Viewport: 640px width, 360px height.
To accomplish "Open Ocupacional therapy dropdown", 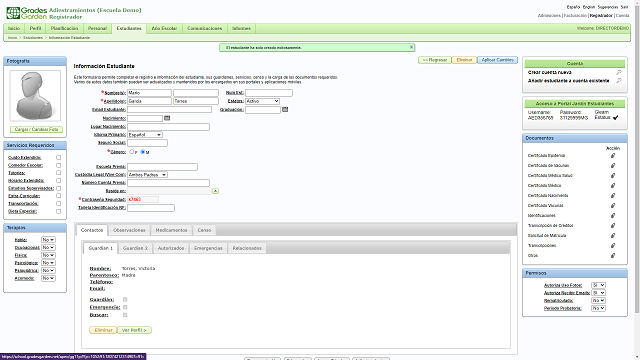I will tap(48, 248).
